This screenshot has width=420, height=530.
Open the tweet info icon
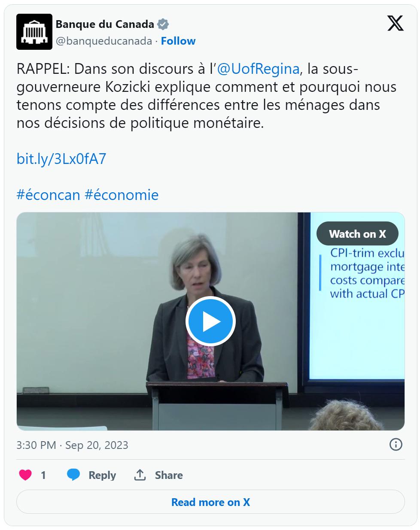[396, 444]
